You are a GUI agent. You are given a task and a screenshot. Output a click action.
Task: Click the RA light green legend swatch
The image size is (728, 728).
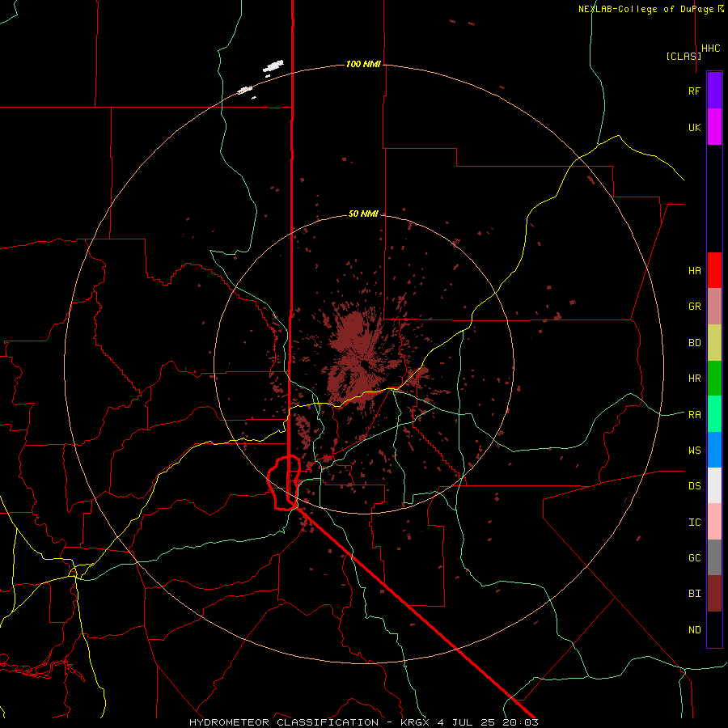(x=714, y=414)
